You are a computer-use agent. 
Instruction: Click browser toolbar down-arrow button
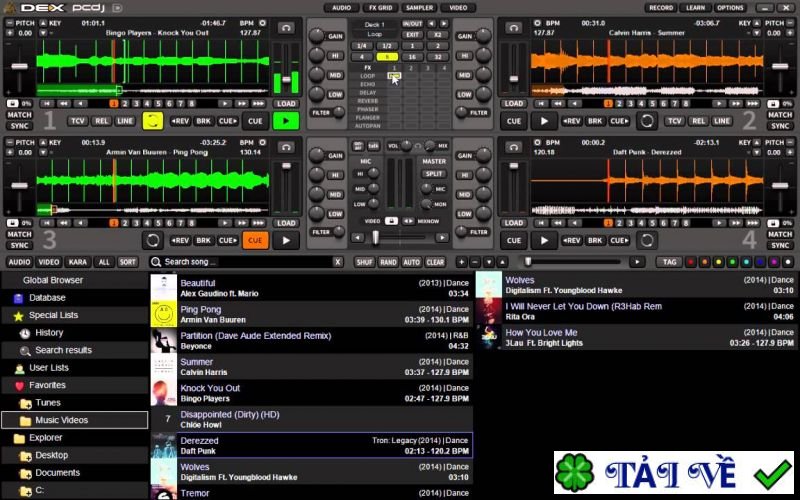[x=489, y=262]
